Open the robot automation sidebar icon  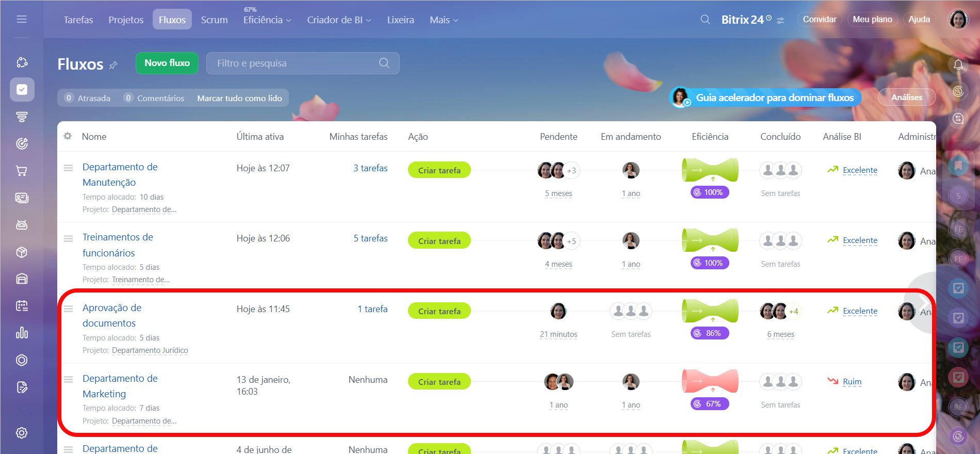tap(22, 225)
